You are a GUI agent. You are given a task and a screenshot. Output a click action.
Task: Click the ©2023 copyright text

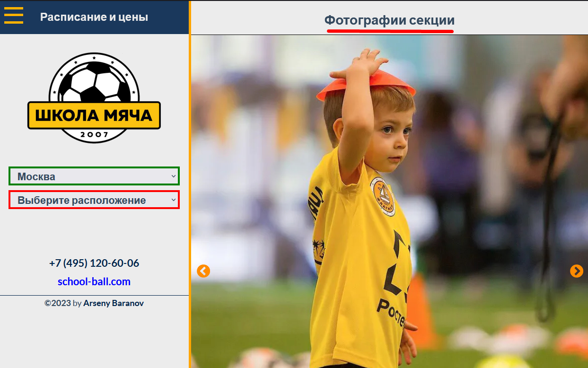(58, 303)
